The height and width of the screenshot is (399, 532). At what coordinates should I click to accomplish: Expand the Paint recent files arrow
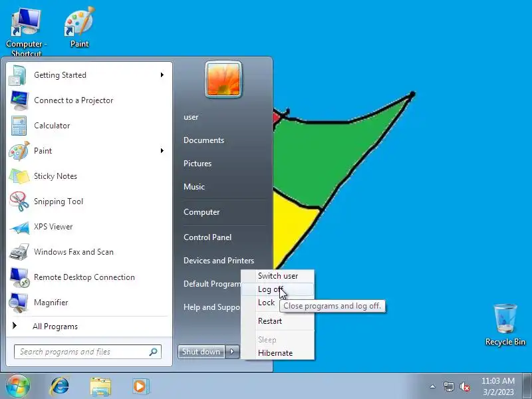click(x=162, y=151)
